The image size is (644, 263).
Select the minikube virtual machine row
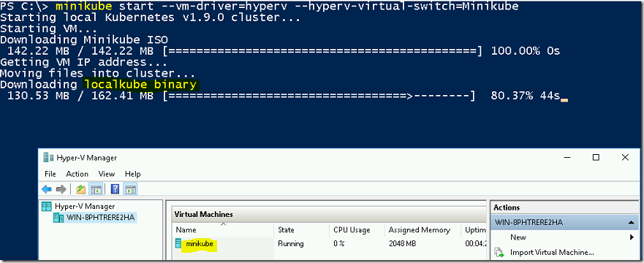330,244
